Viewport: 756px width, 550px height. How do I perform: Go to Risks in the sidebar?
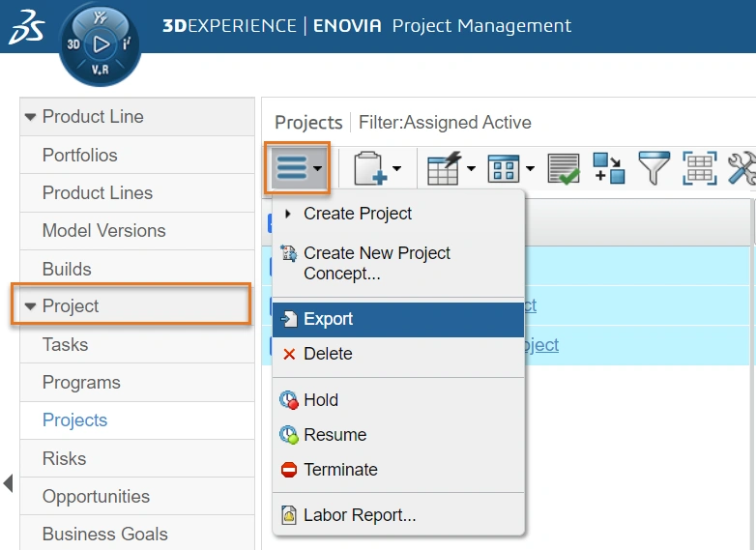click(64, 458)
